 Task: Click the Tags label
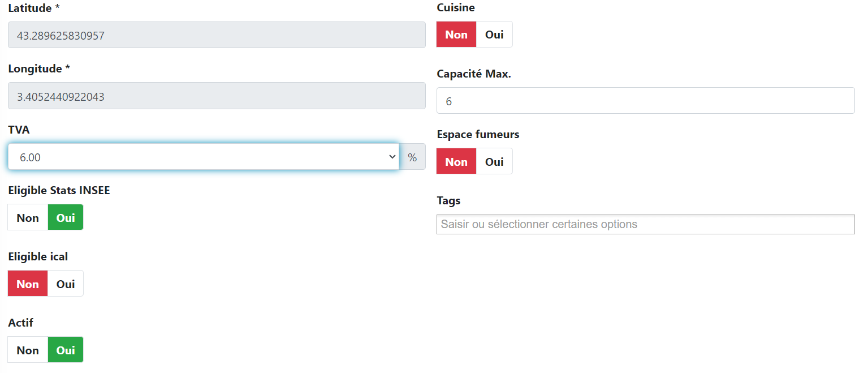click(448, 200)
